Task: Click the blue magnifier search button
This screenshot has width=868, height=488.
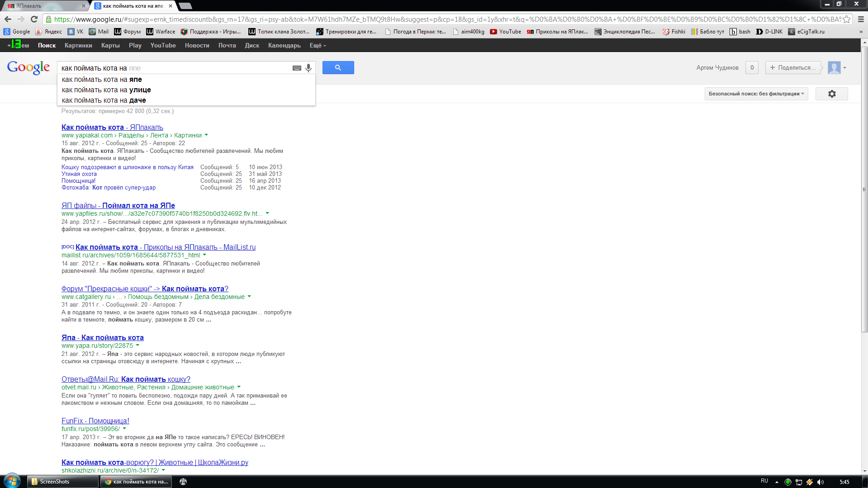Action: 338,68
